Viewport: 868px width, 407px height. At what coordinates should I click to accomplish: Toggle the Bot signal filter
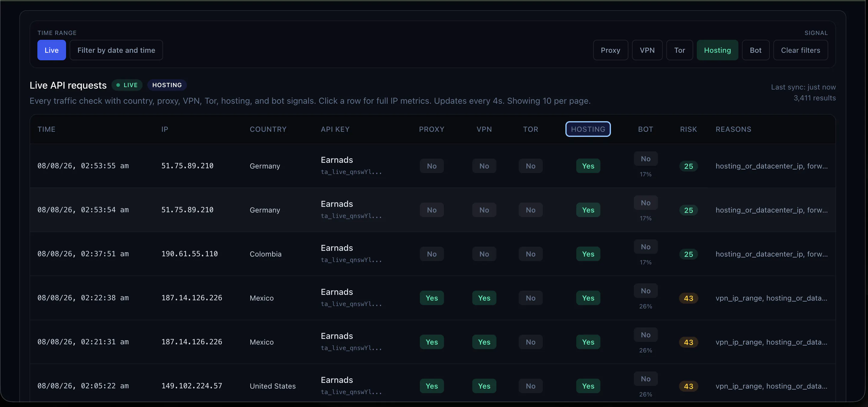point(756,50)
